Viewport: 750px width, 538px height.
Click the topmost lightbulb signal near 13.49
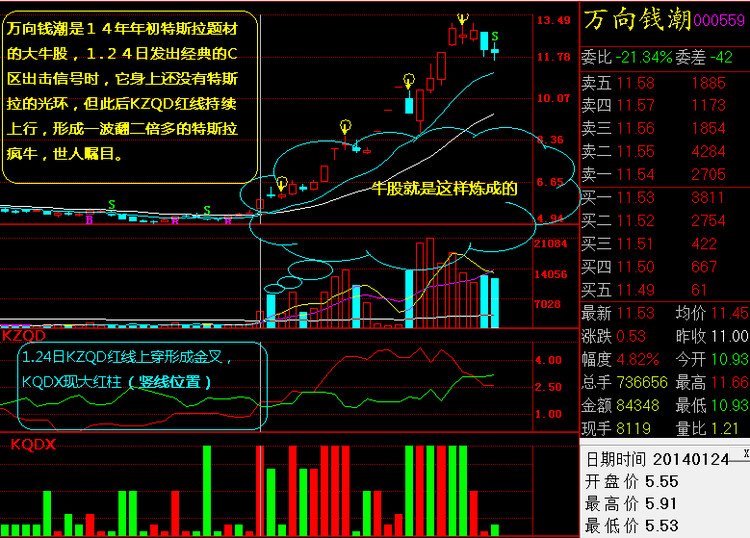[462, 19]
